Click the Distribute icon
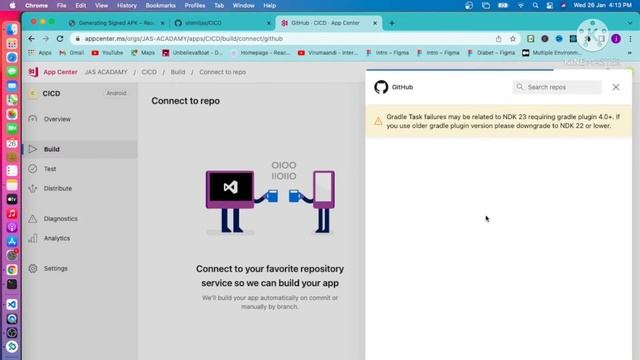640x360 pixels. [x=33, y=188]
